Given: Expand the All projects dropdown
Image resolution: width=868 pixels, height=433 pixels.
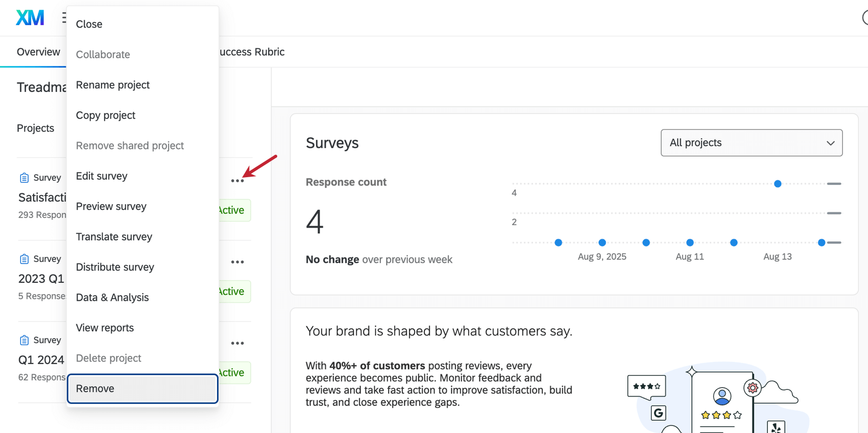Looking at the screenshot, I should pyautogui.click(x=751, y=143).
